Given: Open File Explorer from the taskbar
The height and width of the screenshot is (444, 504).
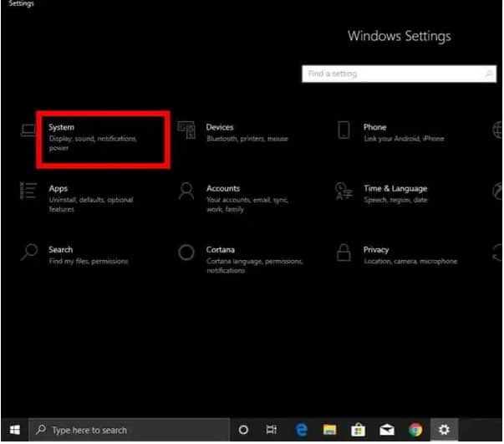Looking at the screenshot, I should 330,430.
